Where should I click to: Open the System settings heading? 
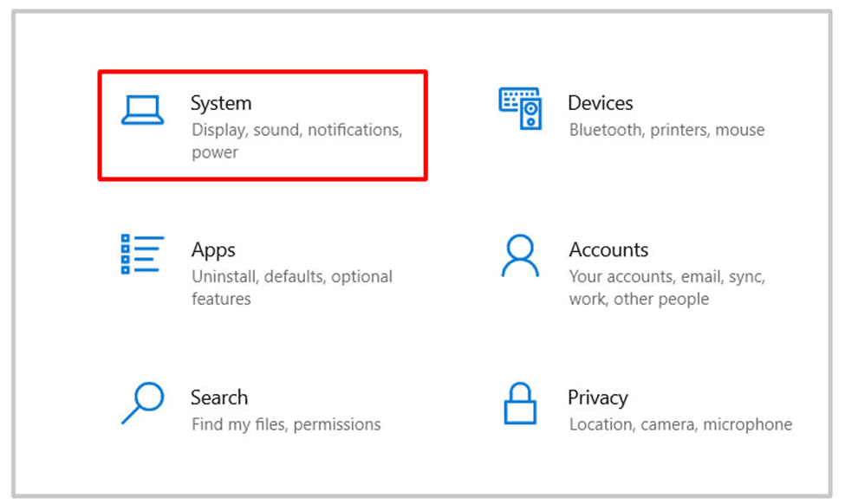point(221,103)
